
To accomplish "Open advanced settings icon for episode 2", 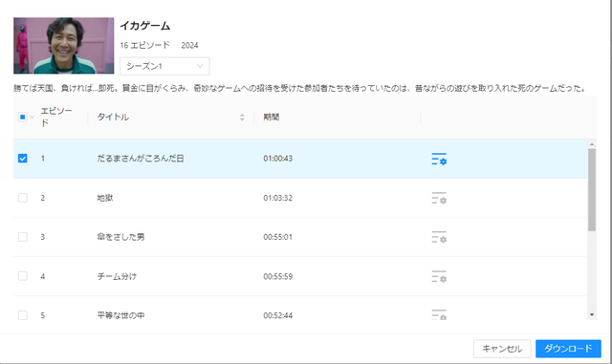I will click(439, 198).
